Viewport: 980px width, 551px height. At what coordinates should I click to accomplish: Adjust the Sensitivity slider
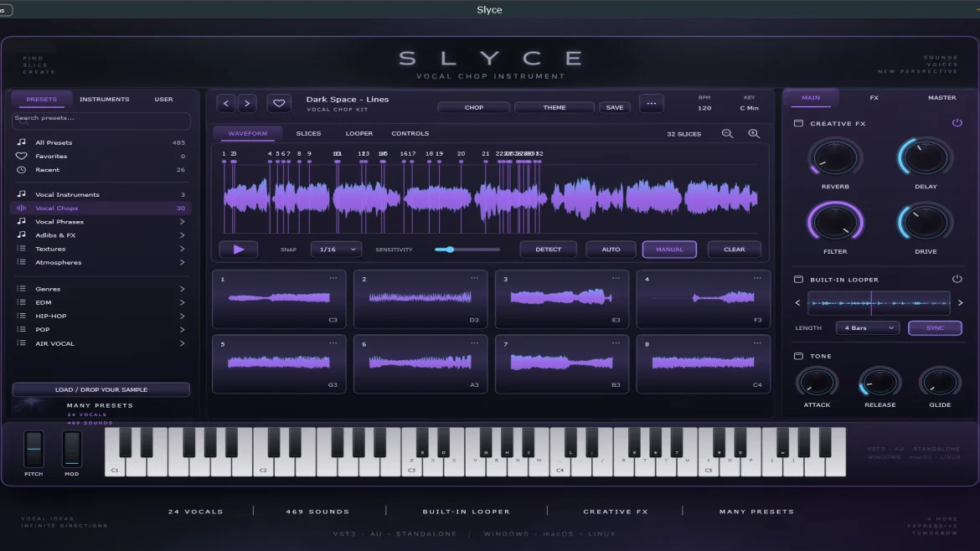point(467,250)
